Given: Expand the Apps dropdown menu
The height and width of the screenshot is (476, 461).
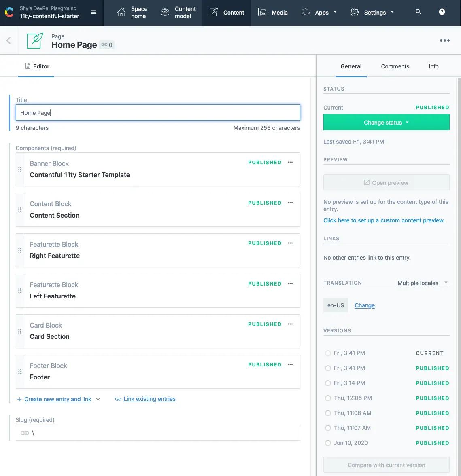Looking at the screenshot, I should 319,13.
